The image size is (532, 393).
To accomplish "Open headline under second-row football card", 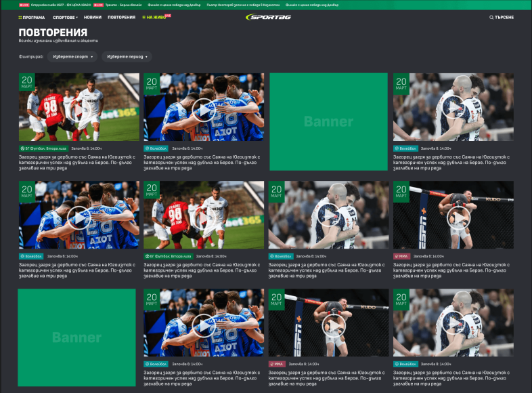I will (202, 270).
